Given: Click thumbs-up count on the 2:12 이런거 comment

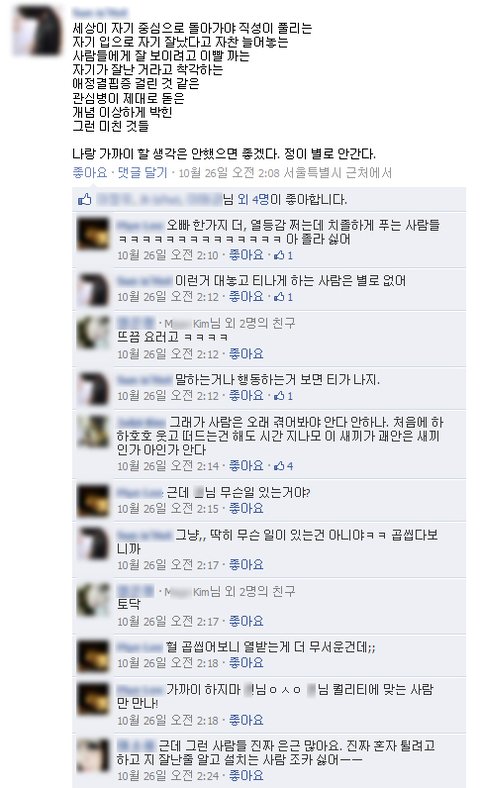Looking at the screenshot, I should pos(283,297).
